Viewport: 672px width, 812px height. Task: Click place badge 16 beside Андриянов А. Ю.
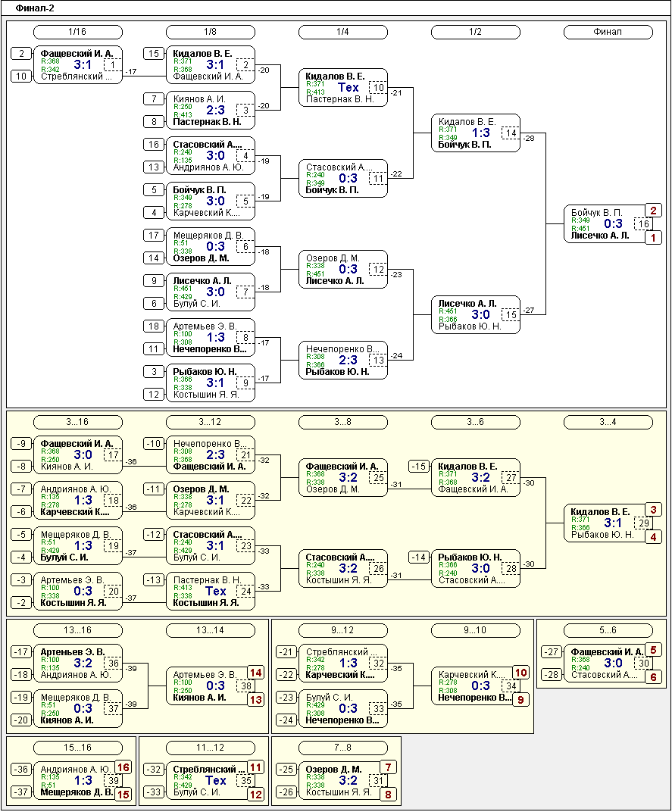tap(123, 767)
